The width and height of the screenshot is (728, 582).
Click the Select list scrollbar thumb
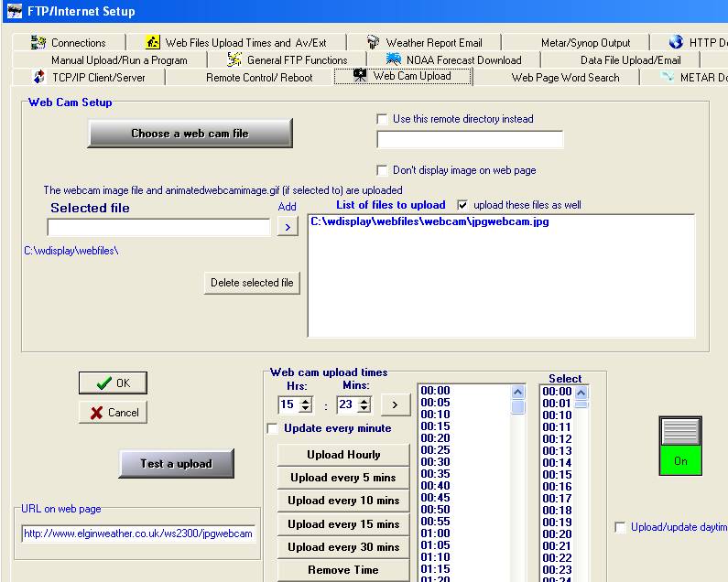pyautogui.click(x=581, y=404)
